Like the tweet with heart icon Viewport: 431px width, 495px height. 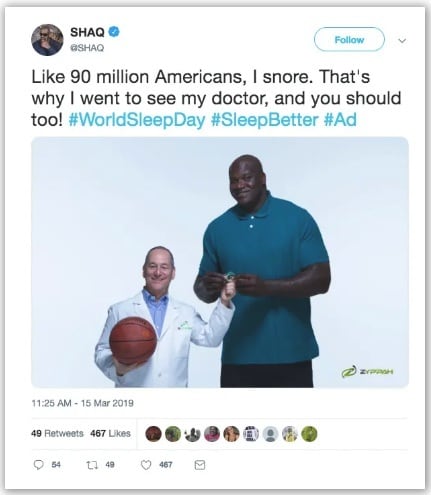tap(146, 465)
